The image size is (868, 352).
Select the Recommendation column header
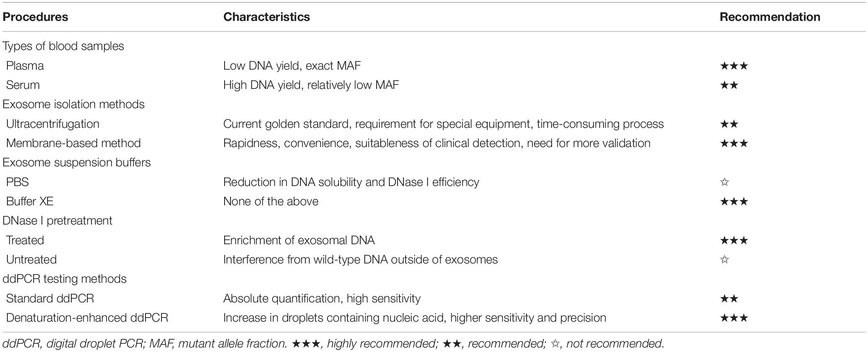click(770, 17)
